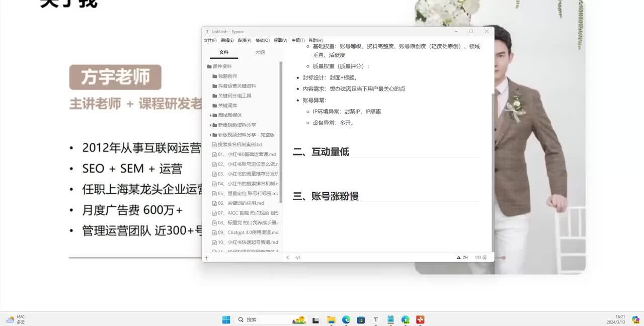The width and height of the screenshot is (644, 326).
Task: Open the 关键词分组工具 folder
Action: [x=234, y=96]
